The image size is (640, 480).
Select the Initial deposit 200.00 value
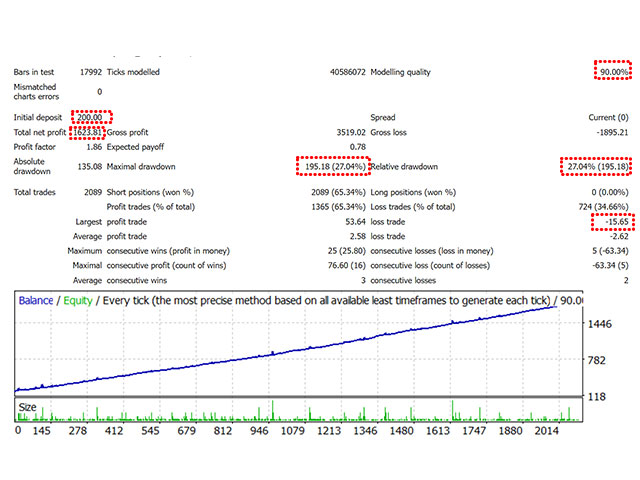coord(92,118)
